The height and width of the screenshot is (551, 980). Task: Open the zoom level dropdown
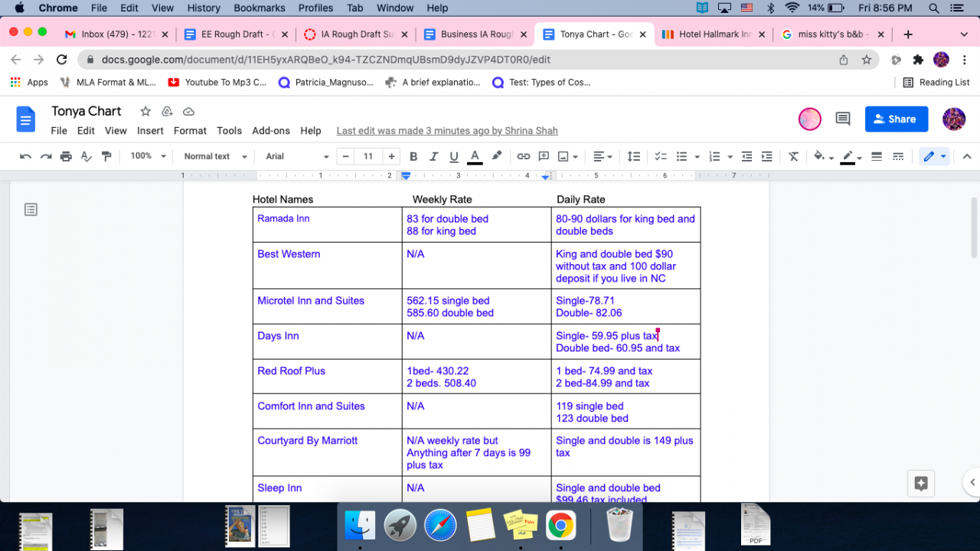click(x=148, y=156)
